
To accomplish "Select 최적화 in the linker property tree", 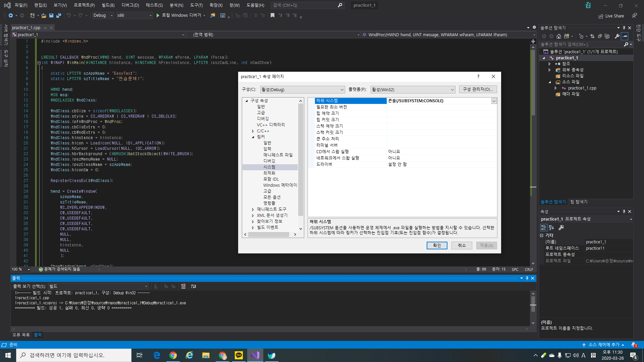I will click(269, 173).
